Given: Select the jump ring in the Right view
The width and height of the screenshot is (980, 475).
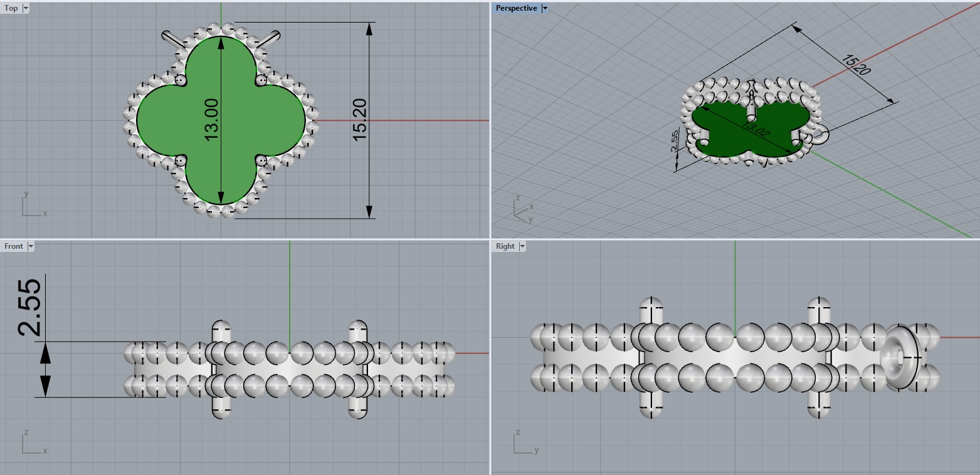Looking at the screenshot, I should pos(900,356).
